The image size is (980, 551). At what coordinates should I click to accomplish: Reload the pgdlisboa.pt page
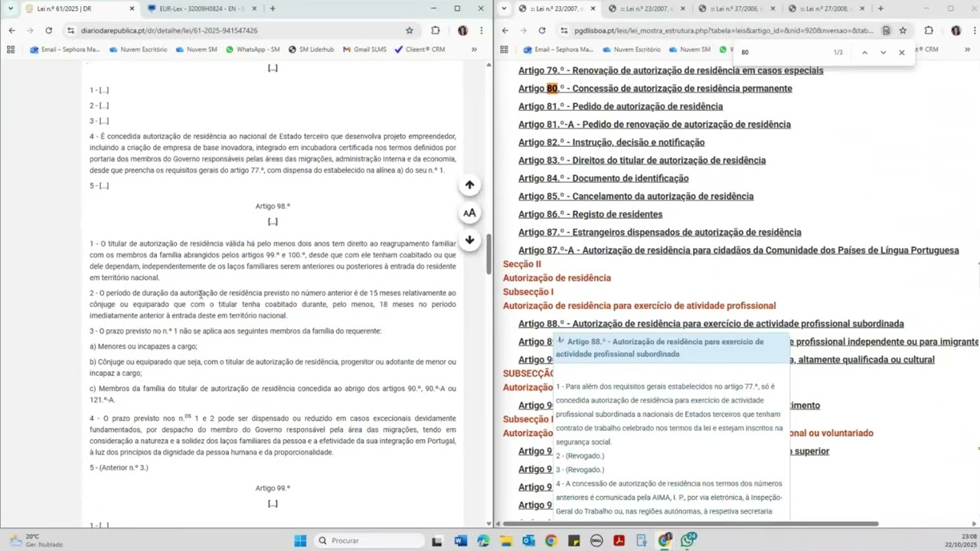tap(542, 31)
